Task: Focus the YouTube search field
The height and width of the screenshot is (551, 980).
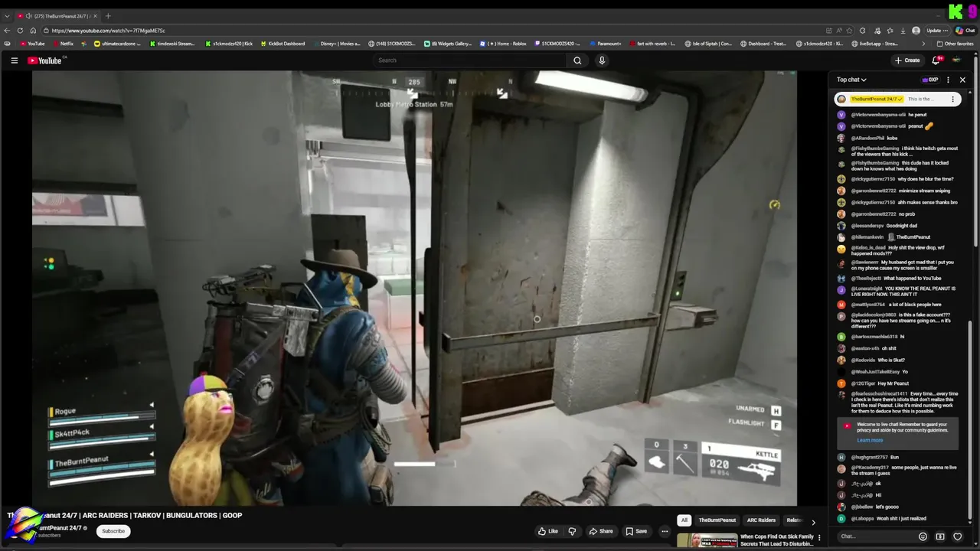Action: [469, 60]
